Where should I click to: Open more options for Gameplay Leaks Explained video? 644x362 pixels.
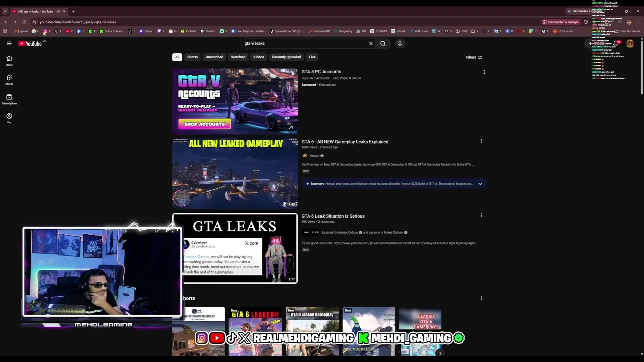pyautogui.click(x=481, y=141)
